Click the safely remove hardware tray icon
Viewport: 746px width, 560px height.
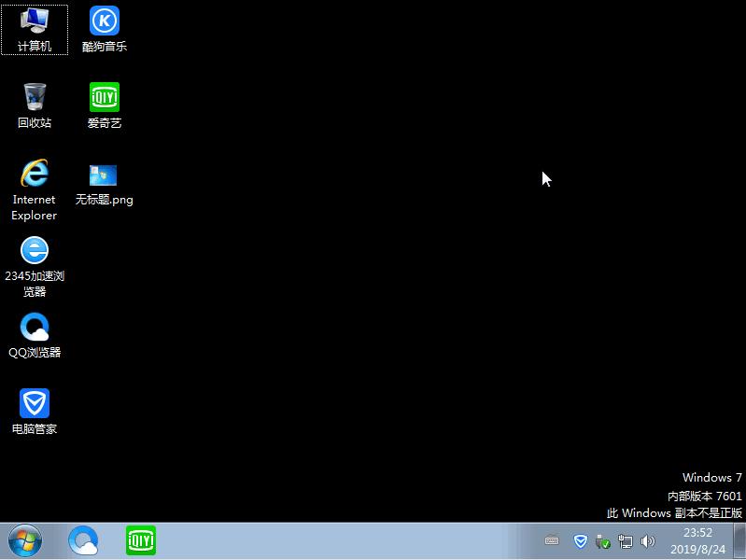tap(603, 541)
